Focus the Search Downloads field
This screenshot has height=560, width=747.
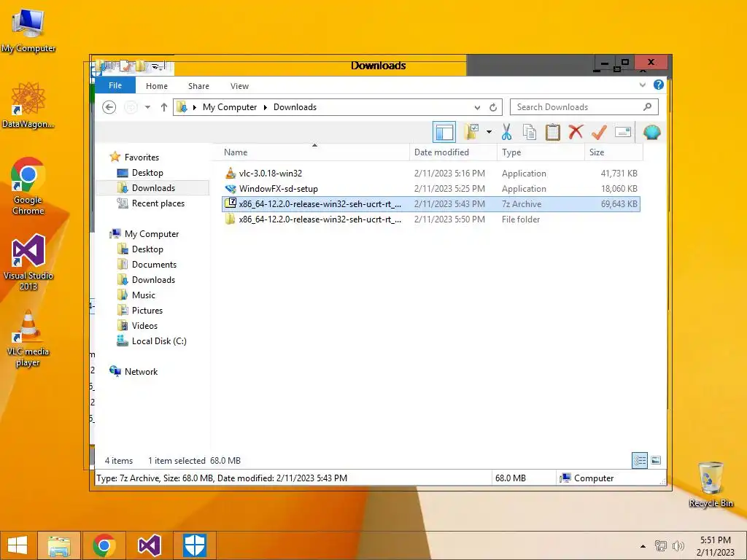[584, 107]
